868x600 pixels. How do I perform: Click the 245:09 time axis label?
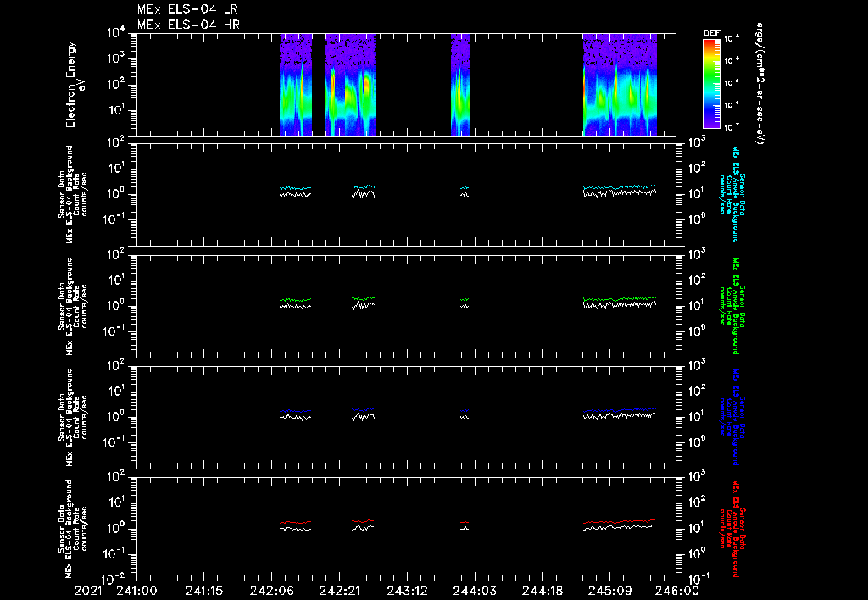tap(609, 592)
